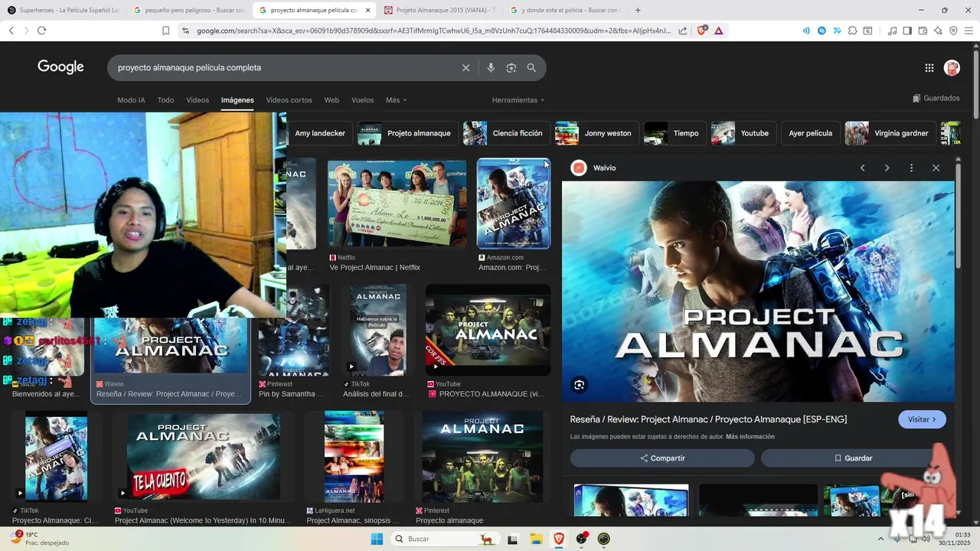Open the Google account avatar
This screenshot has width=980, height=551.
point(952,68)
